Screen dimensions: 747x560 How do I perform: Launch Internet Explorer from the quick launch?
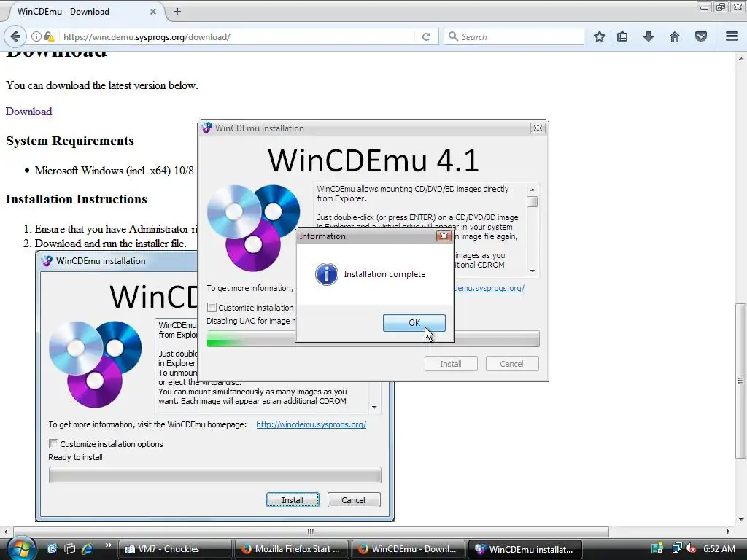(88, 548)
